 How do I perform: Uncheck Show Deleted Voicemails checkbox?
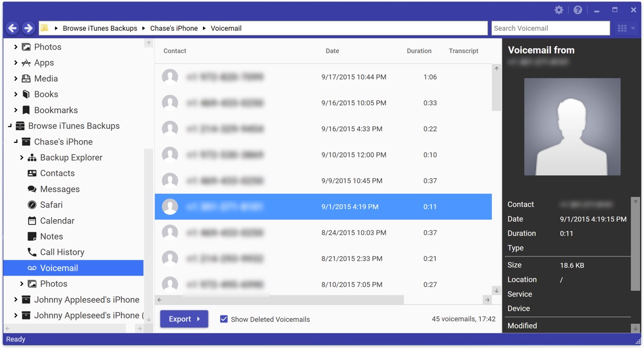[x=224, y=319]
